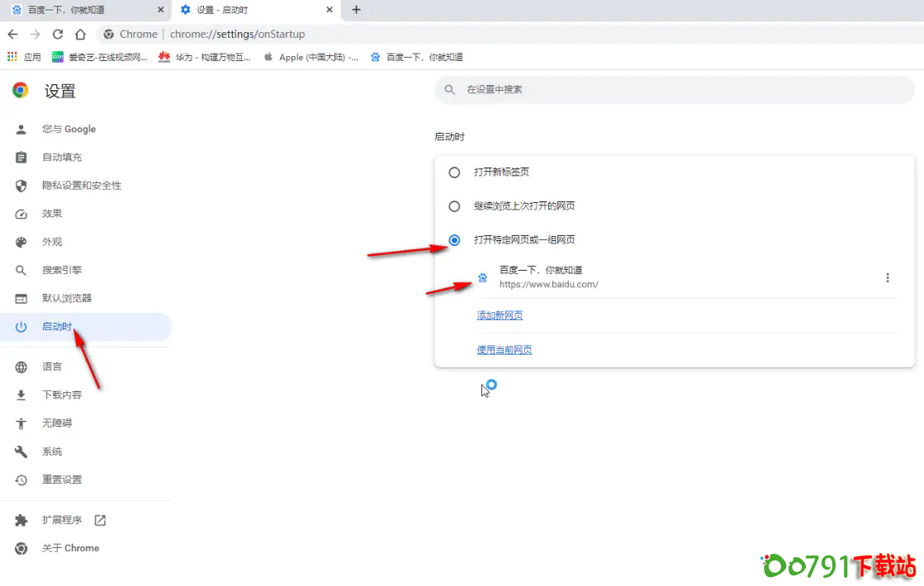This screenshot has width=924, height=586.
Task: Open new tab with plus button
Action: coord(356,10)
